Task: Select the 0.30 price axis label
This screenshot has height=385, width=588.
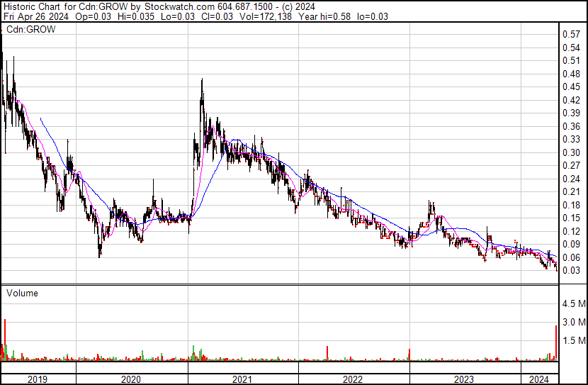Action: coord(572,152)
